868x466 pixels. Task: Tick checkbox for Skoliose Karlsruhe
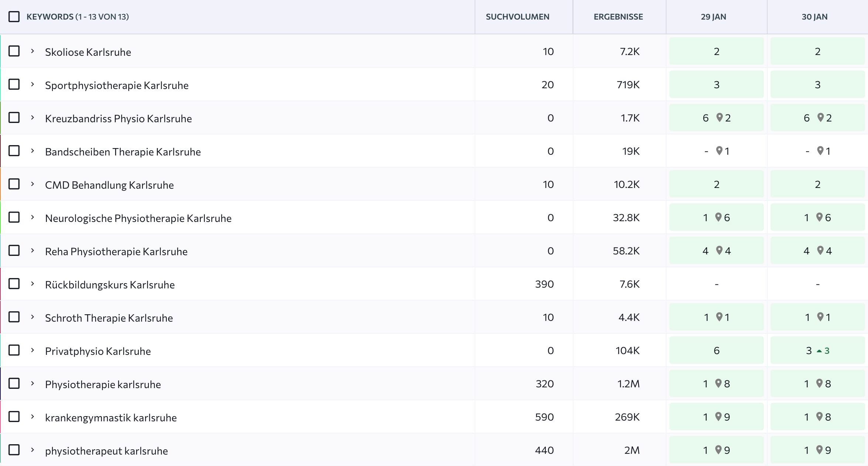click(x=14, y=51)
